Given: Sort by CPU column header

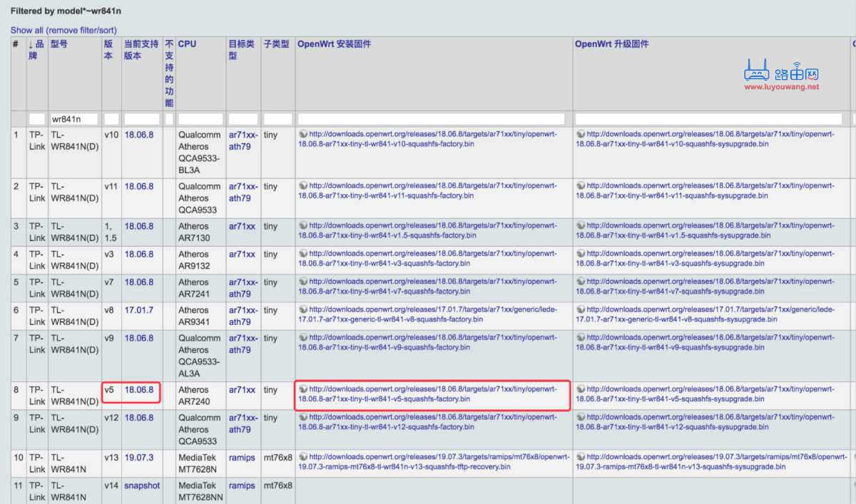Looking at the screenshot, I should click(x=187, y=44).
